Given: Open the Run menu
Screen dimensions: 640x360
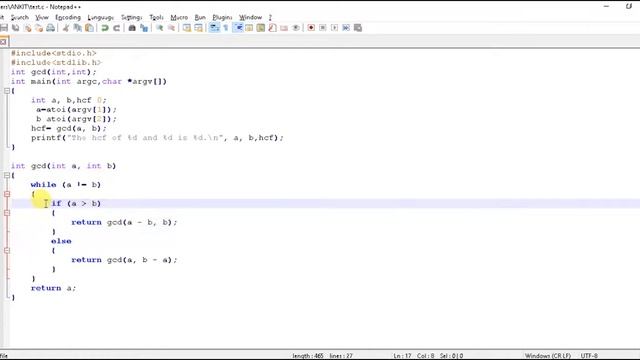Looking at the screenshot, I should [x=200, y=17].
